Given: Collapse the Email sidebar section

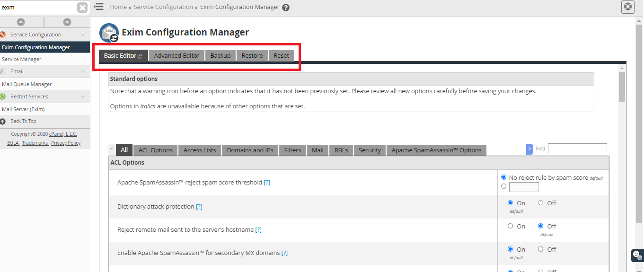Looking at the screenshot, I should [82, 71].
